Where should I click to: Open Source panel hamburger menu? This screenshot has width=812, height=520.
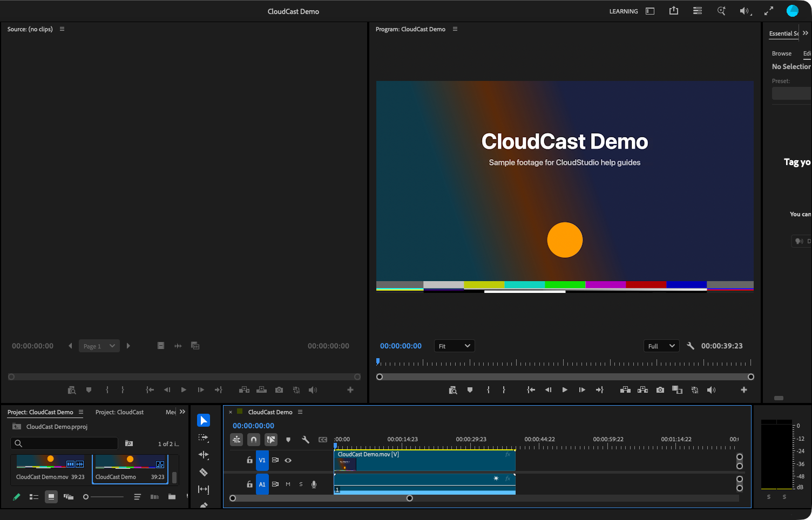click(62, 29)
